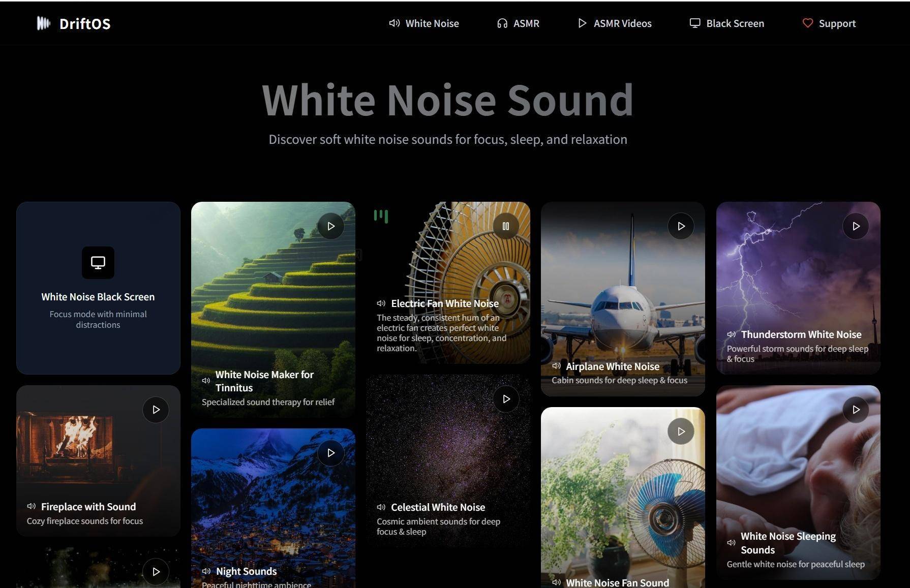Play the Thunderstorm White Noise sound
Viewport: 910px width, 588px height.
coord(856,226)
